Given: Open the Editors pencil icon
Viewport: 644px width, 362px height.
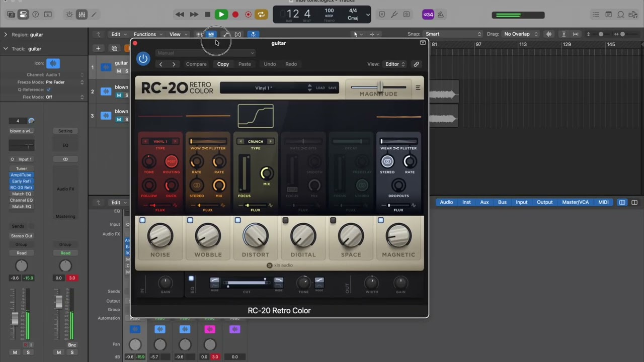Looking at the screenshot, I should 94,15.
